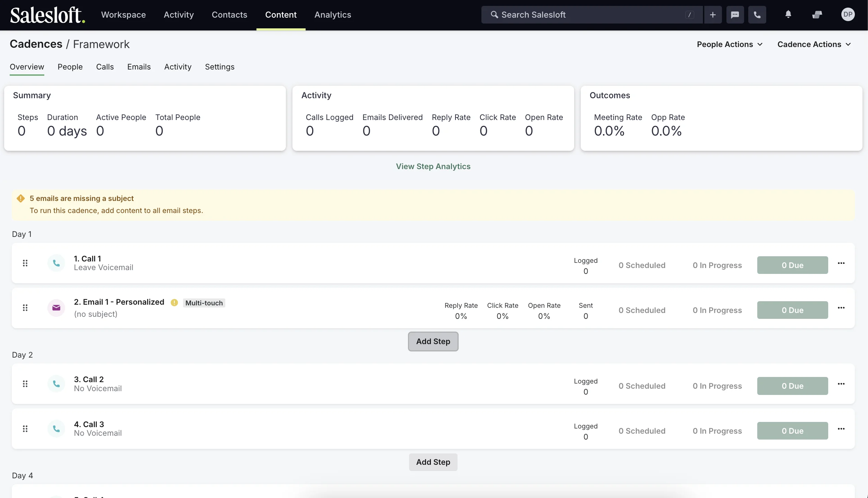868x498 pixels.
Task: Open more options for Call 2 step
Action: [841, 384]
